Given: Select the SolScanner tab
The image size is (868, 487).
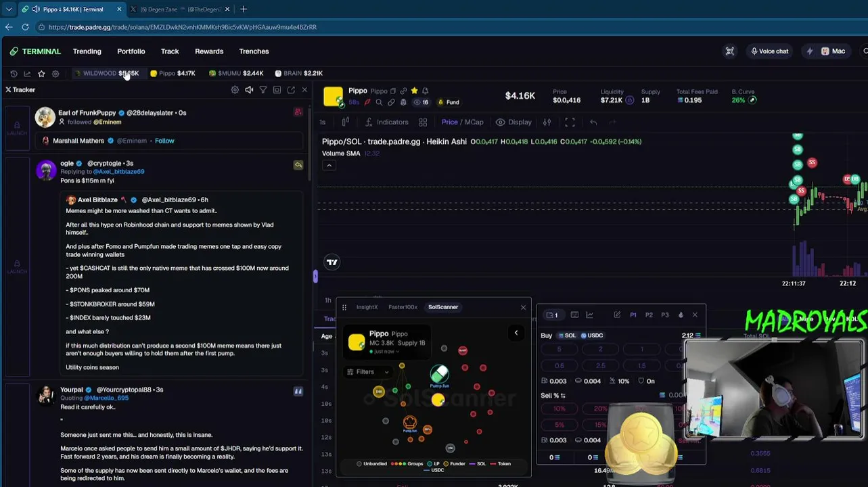Looking at the screenshot, I should coord(443,307).
